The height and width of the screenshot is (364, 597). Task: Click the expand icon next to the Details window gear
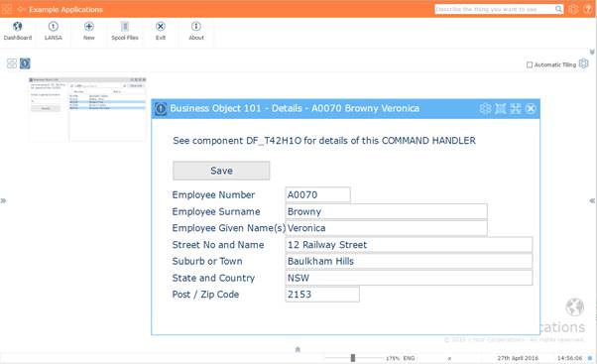point(500,108)
